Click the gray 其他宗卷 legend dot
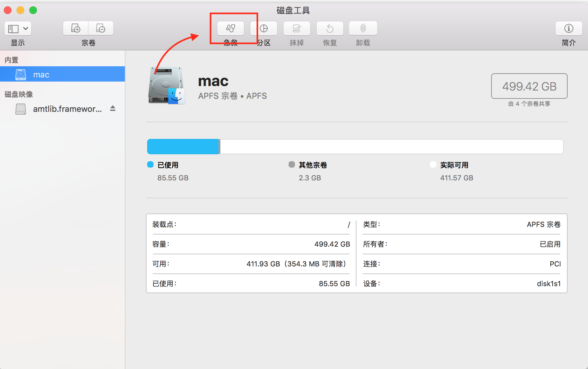The image size is (588, 369). [292, 164]
